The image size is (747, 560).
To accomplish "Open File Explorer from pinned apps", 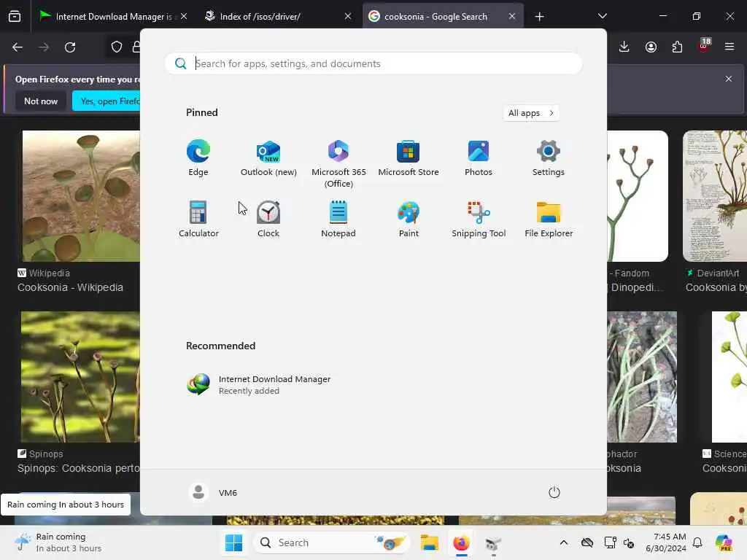I will point(549,219).
